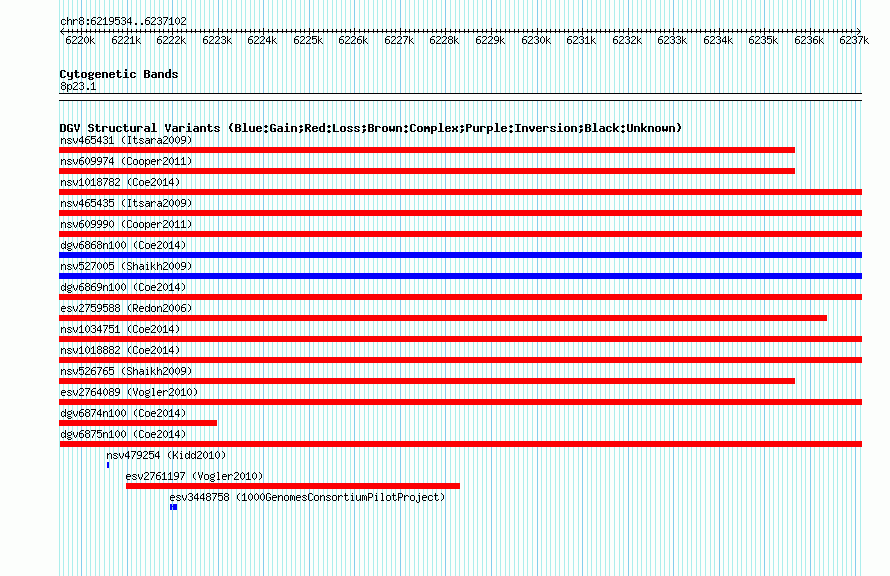
Task: Select the red bar under esv2764089
Action: pos(460,402)
